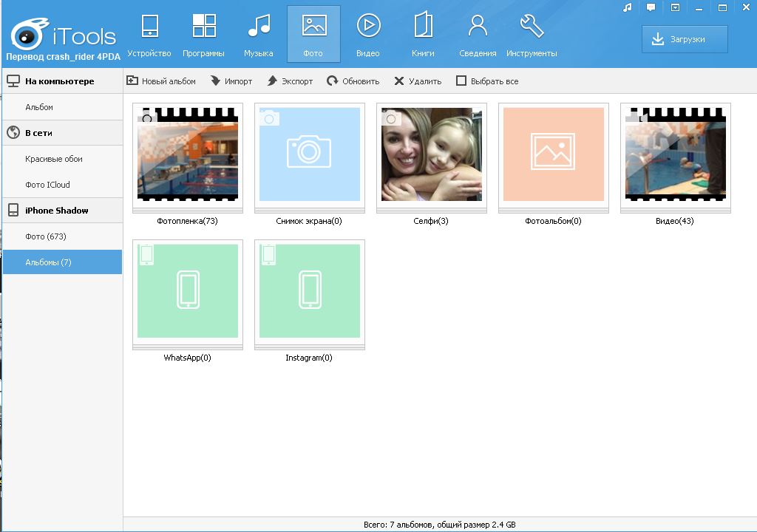757x532 pixels.
Task: Open the Селфи(3) album thumbnail
Action: tap(432, 154)
